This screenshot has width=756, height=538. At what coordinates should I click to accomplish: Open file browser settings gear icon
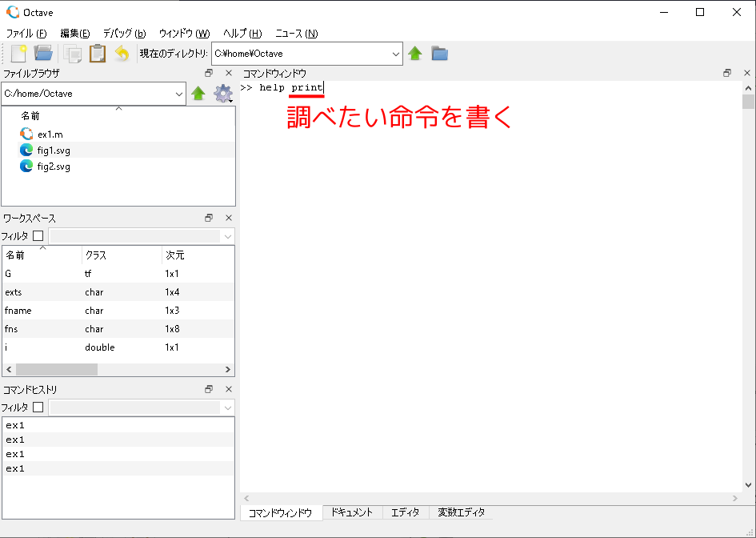pyautogui.click(x=222, y=94)
